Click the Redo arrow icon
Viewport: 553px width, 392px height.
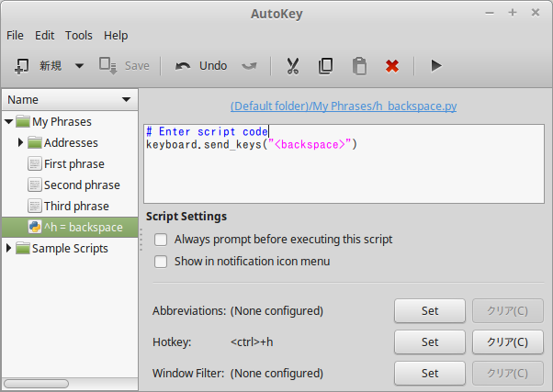[249, 66]
